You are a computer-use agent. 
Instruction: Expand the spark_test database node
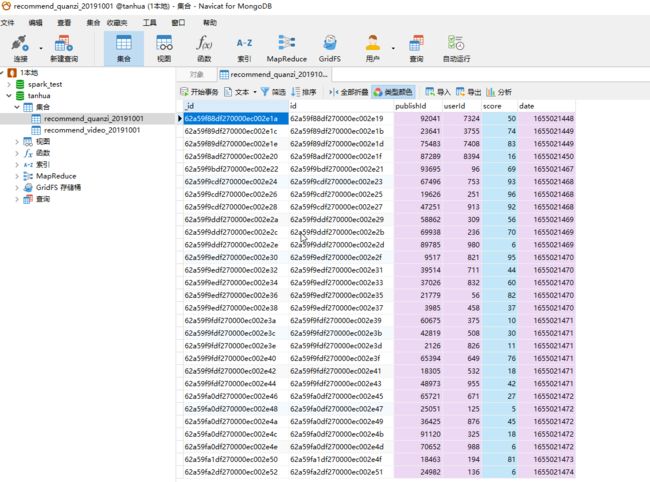pyautogui.click(x=9, y=84)
